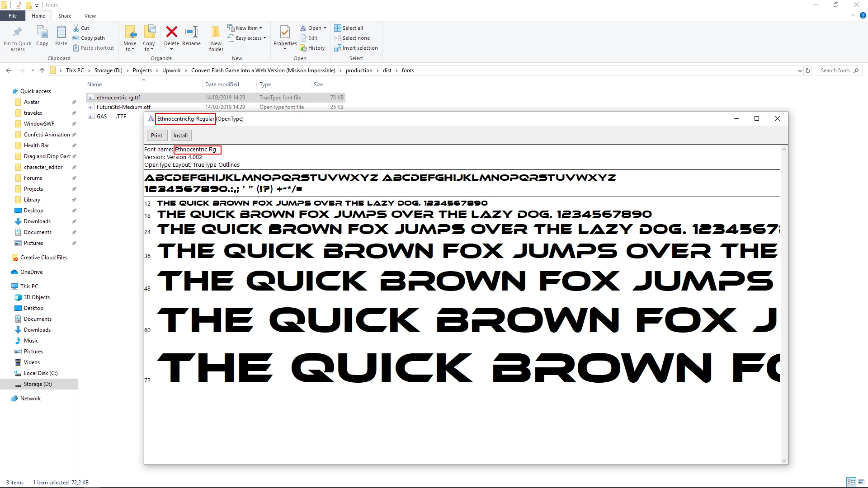
Task: Click the Select all icon
Action: point(338,28)
